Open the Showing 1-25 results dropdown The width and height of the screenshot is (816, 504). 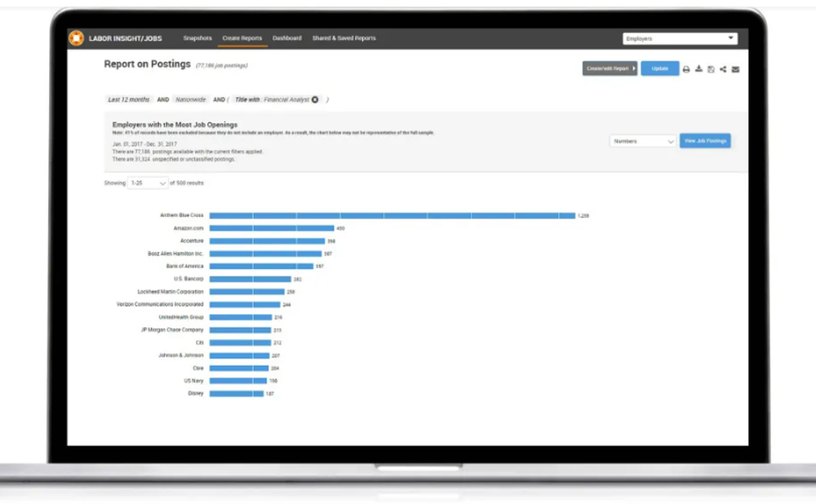point(148,183)
